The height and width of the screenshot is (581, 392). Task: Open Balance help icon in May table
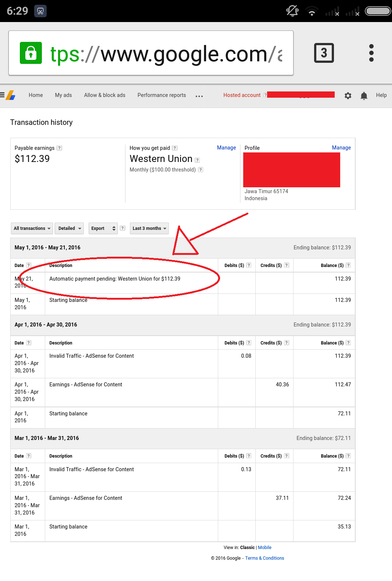pos(348,265)
